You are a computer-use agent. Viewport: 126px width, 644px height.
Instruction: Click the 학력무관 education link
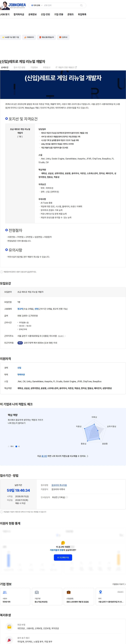21,375
